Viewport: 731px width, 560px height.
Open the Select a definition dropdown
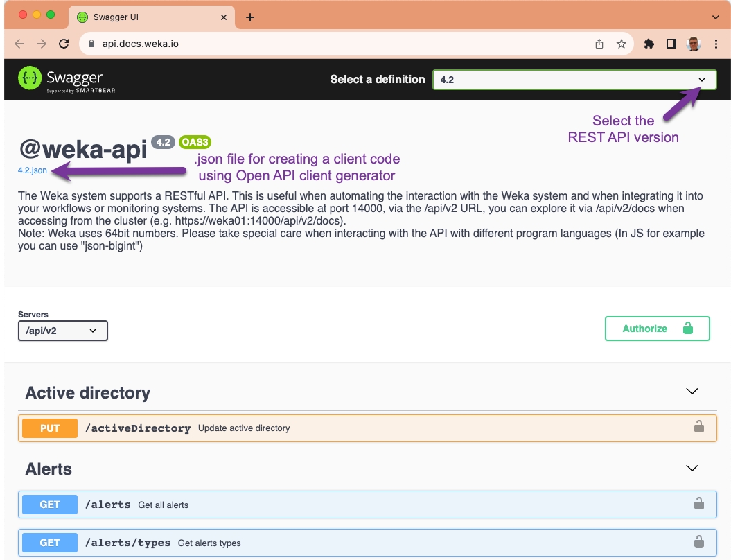574,80
